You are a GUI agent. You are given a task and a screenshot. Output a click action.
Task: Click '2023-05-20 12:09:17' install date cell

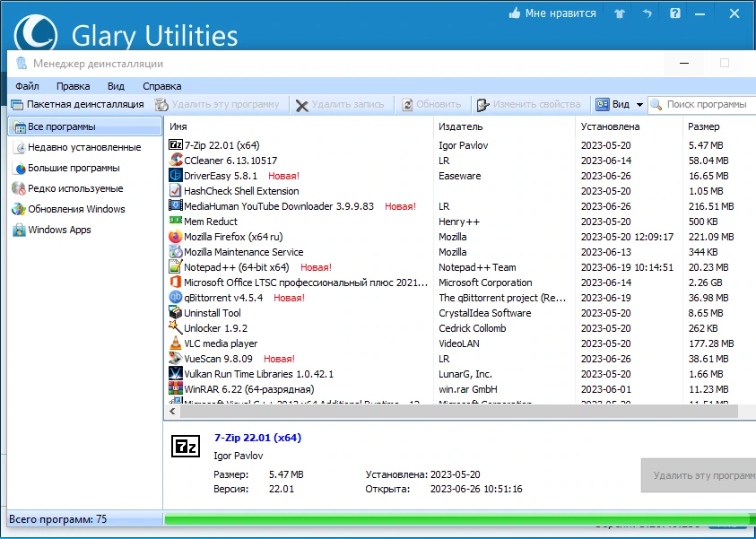pos(627,237)
